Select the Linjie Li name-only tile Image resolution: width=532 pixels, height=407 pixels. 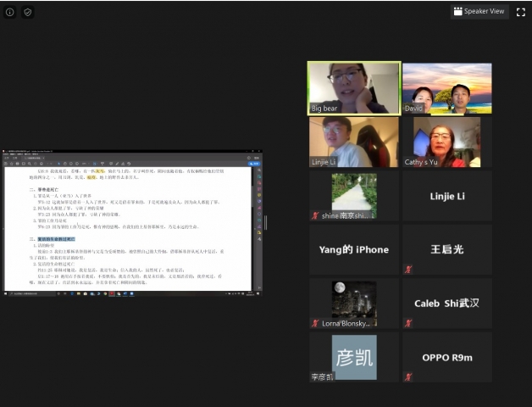[x=446, y=196]
